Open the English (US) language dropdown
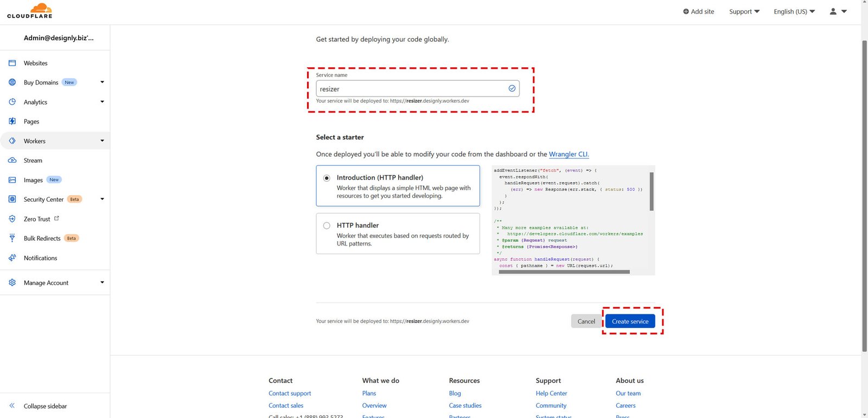Viewport: 868px width, 418px height. point(794,11)
